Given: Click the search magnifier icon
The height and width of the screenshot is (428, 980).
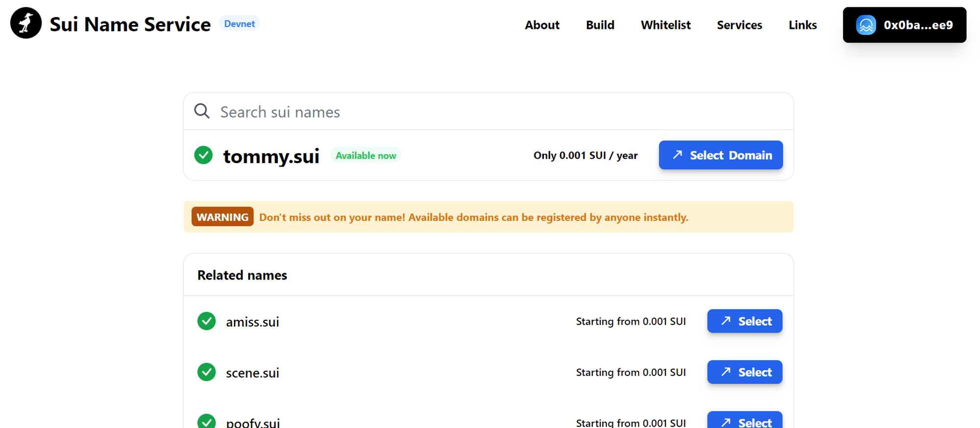Looking at the screenshot, I should click(202, 111).
